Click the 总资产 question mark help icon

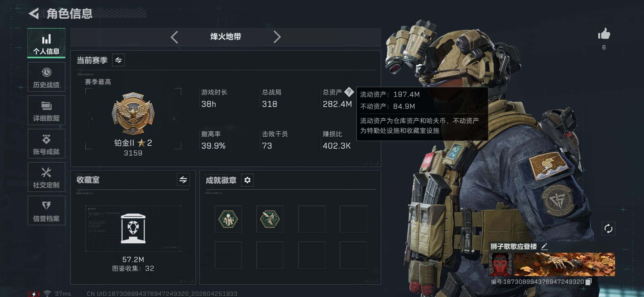(349, 92)
